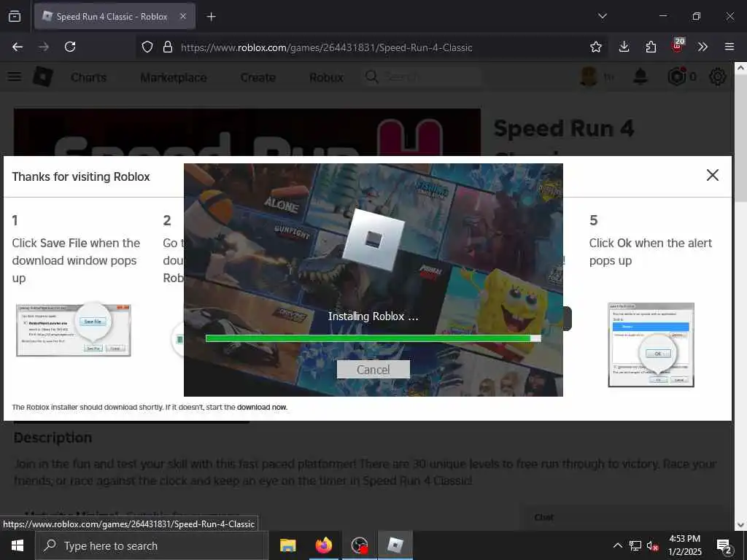This screenshot has width=747, height=560.
Task: Click the page scrollbar up arrow
Action: point(740,68)
